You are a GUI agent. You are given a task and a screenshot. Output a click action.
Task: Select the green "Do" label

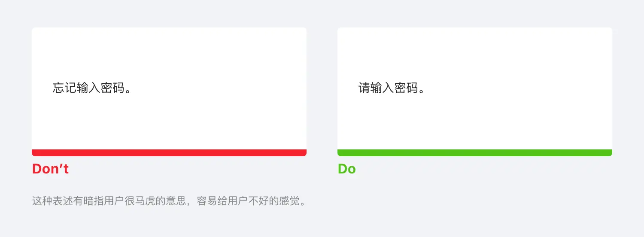coord(347,169)
